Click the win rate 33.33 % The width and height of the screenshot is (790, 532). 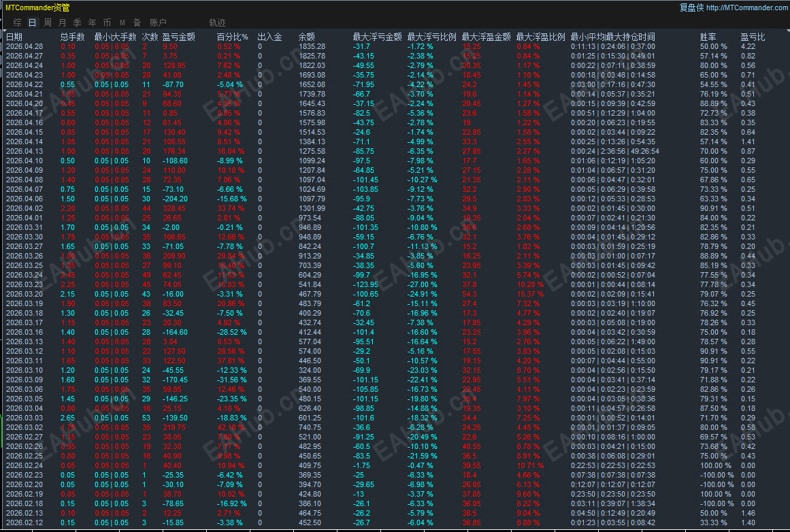(713, 522)
